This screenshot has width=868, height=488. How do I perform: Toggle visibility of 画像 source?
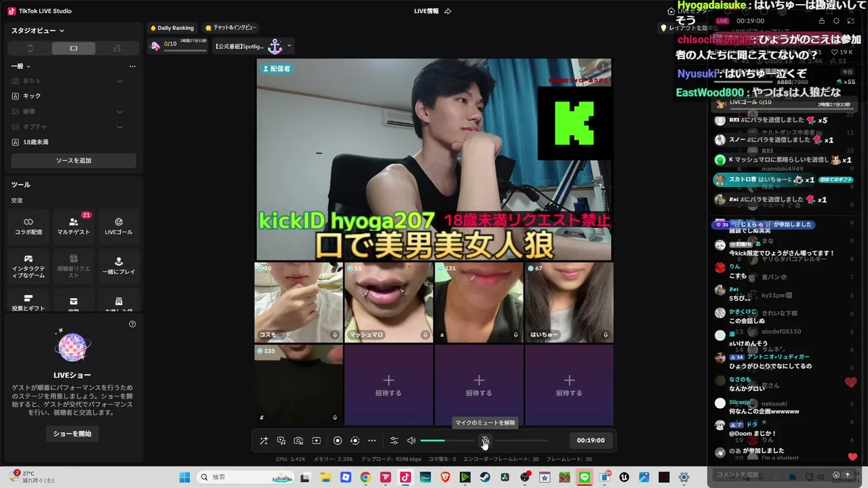120,111
